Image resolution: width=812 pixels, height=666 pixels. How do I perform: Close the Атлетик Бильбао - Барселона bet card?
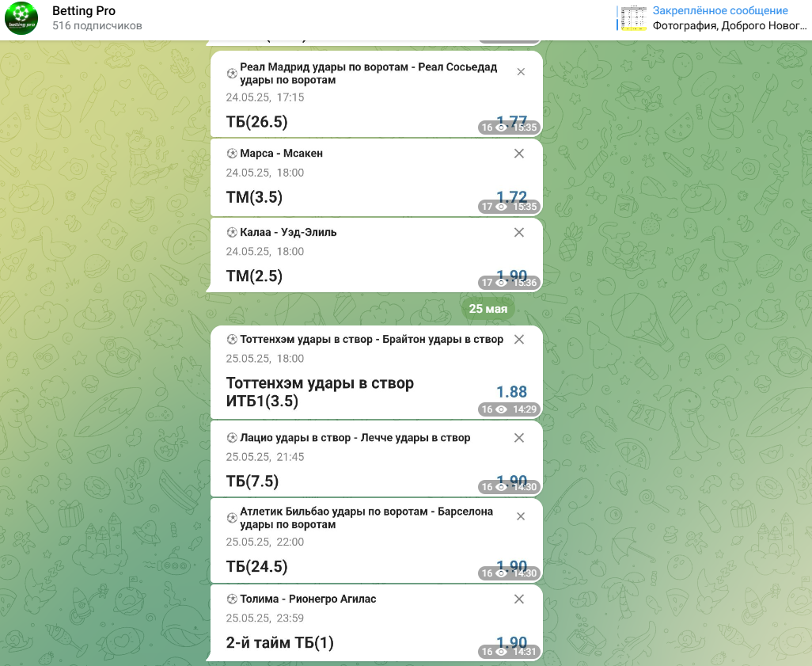tap(521, 516)
